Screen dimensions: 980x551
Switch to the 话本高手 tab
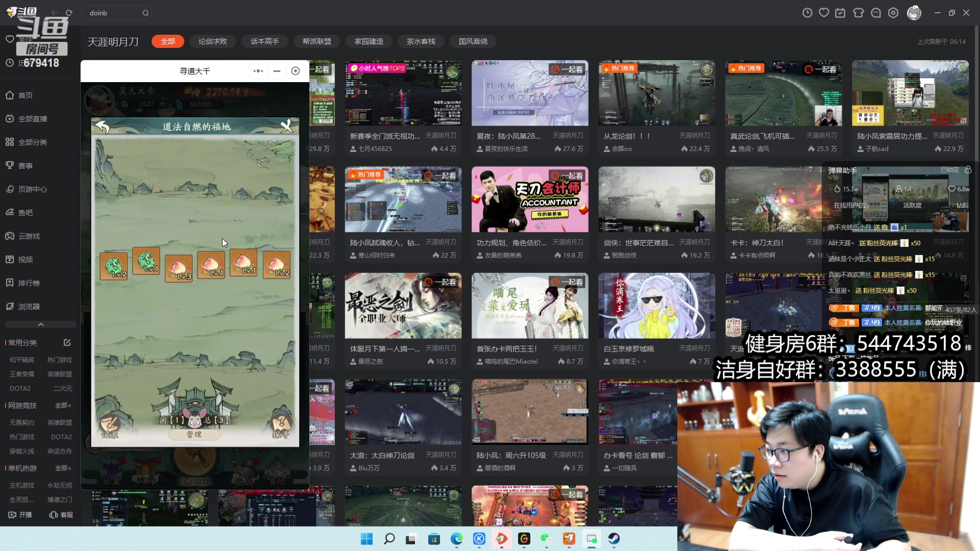click(265, 41)
